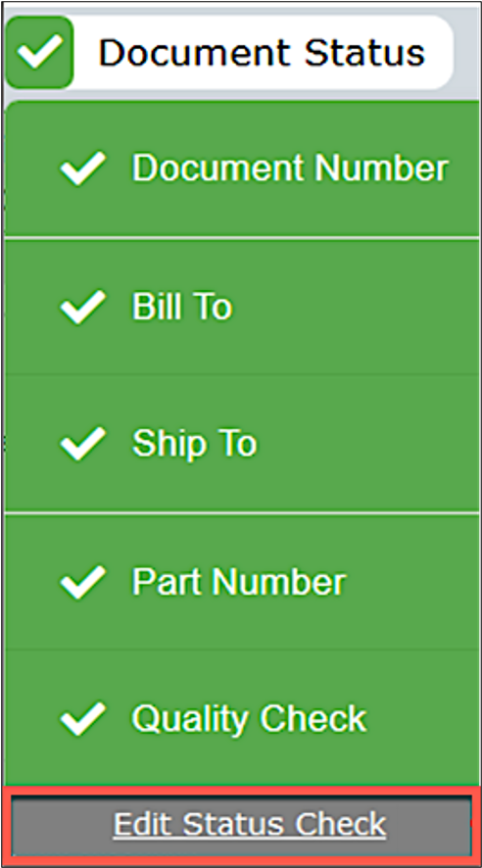Select the Part Number status row
The height and width of the screenshot is (868, 482).
[x=242, y=582]
